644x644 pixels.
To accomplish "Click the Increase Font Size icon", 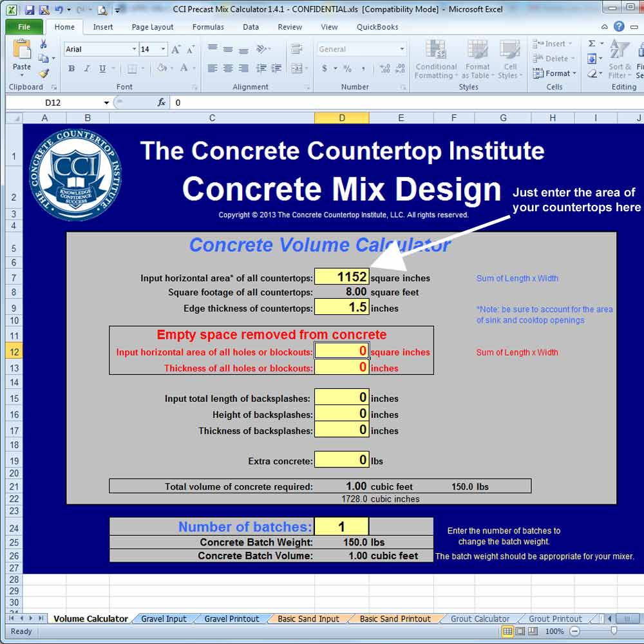I will [x=176, y=50].
